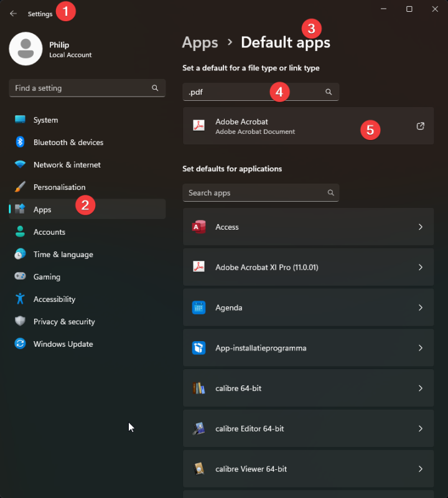Image resolution: width=448 pixels, height=498 pixels.
Task: Expand Adobe Acrobat XI Pro chevron
Action: point(421,267)
